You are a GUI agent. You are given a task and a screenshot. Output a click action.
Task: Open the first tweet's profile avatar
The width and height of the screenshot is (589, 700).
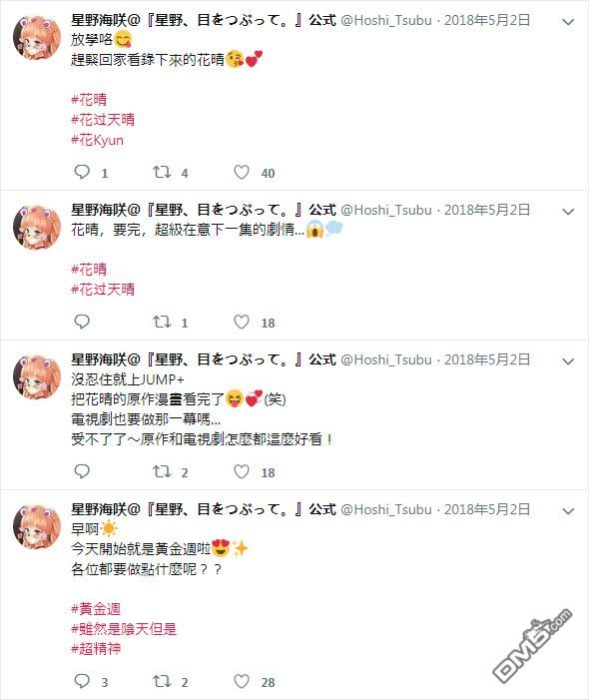coord(37,38)
